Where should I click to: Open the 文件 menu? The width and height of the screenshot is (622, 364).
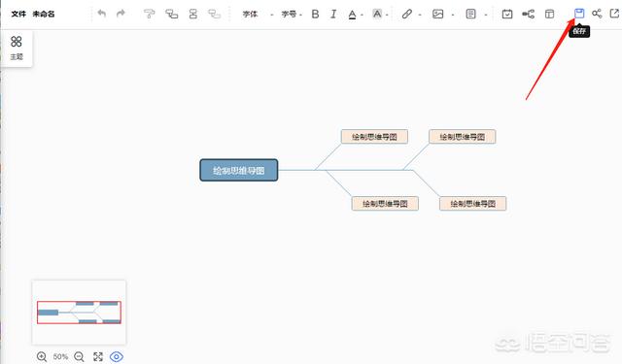(18, 14)
